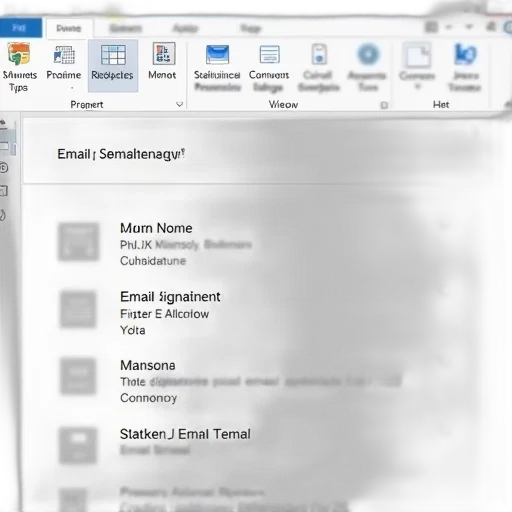This screenshot has height=512, width=512.
Task: Open the blue File tab
Action: point(20,28)
